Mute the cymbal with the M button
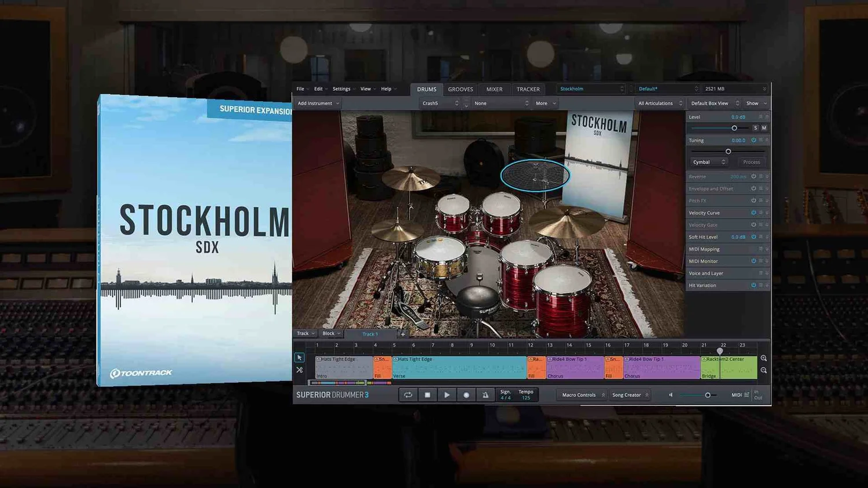This screenshot has height=488, width=868. [x=764, y=127]
